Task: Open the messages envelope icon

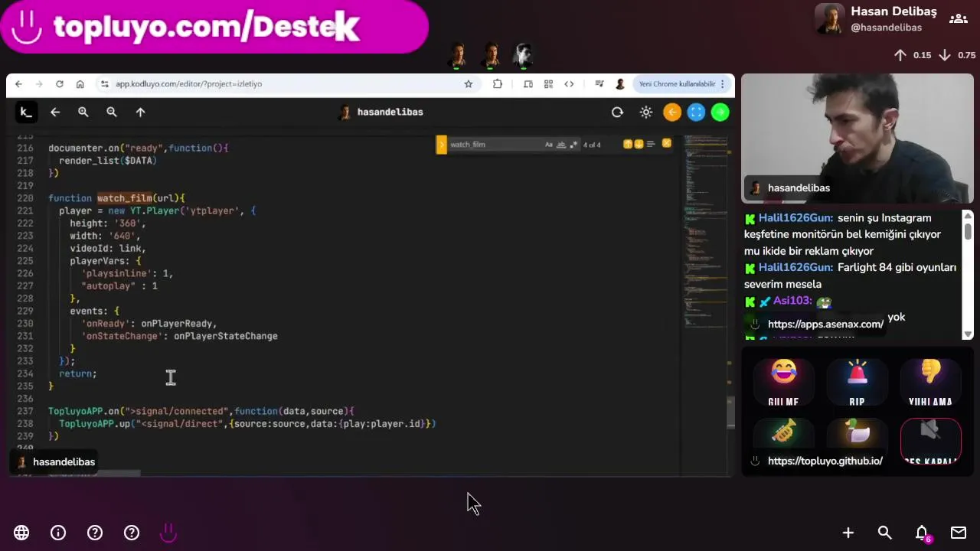Action: (x=959, y=533)
